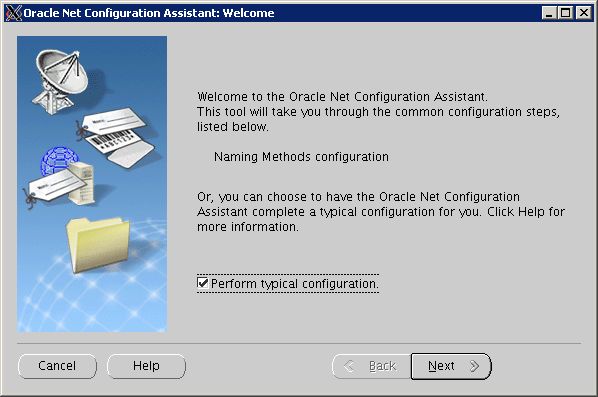The height and width of the screenshot is (397, 598).
Task: Cancel the Net Configuration Assistant
Action: tap(57, 366)
